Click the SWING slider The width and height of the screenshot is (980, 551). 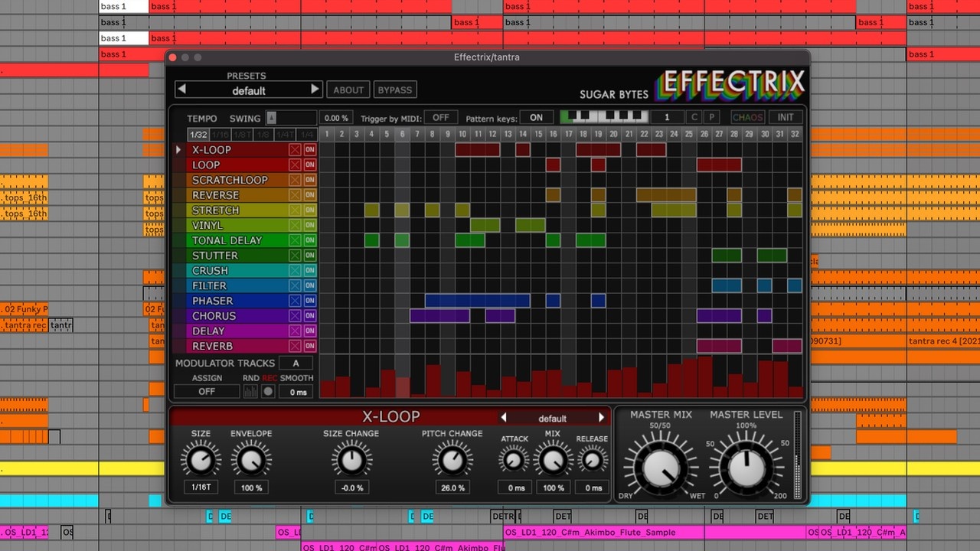pyautogui.click(x=291, y=118)
